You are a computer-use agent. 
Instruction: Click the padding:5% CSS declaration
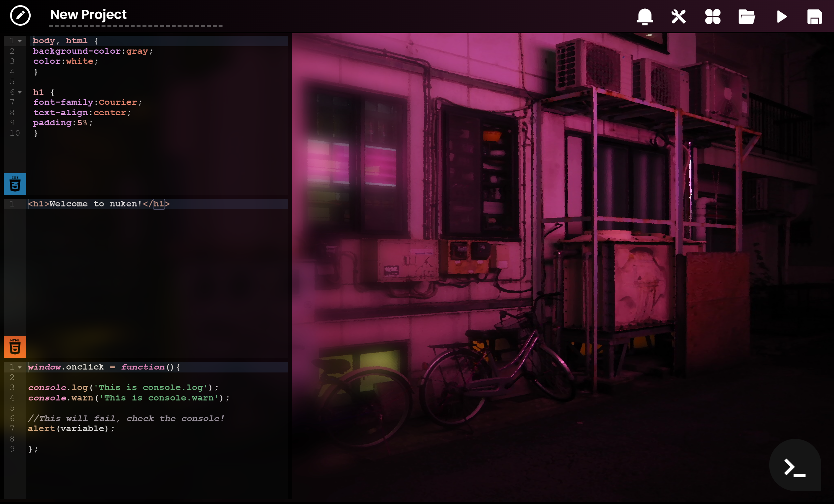coord(62,123)
